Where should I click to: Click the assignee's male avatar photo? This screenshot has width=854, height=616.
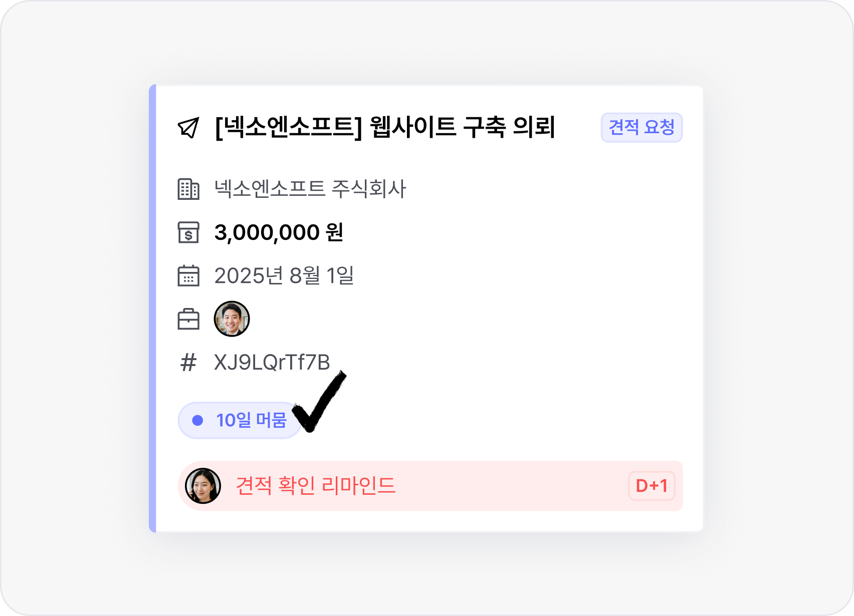pyautogui.click(x=232, y=319)
